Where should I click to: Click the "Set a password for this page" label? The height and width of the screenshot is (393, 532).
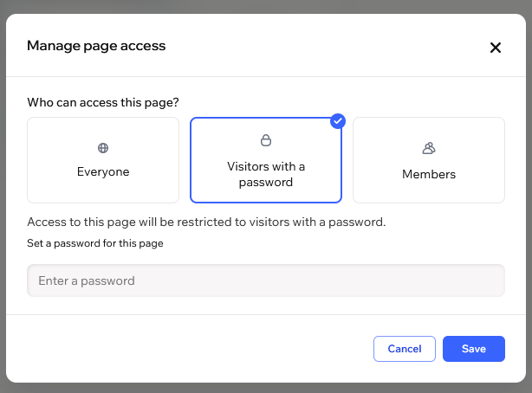point(95,243)
